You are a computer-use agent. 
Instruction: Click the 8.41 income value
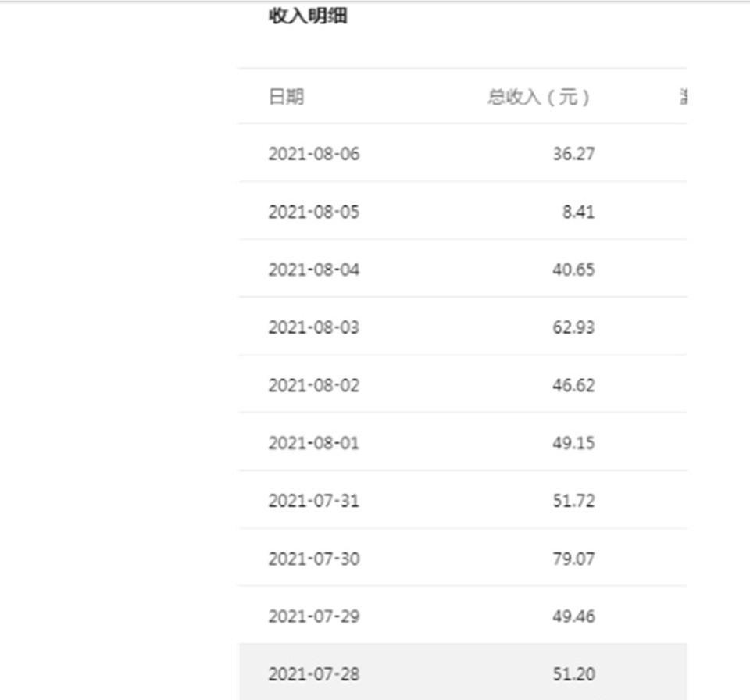click(578, 212)
